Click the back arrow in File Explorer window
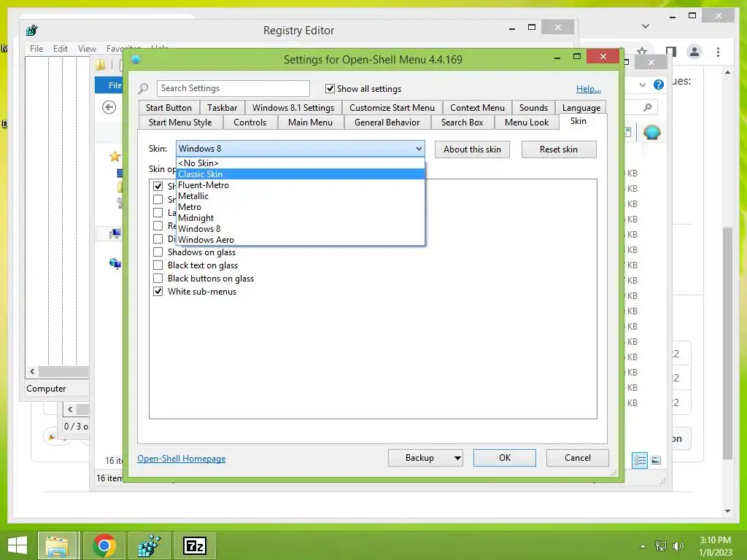This screenshot has width=747, height=560. pos(109,108)
